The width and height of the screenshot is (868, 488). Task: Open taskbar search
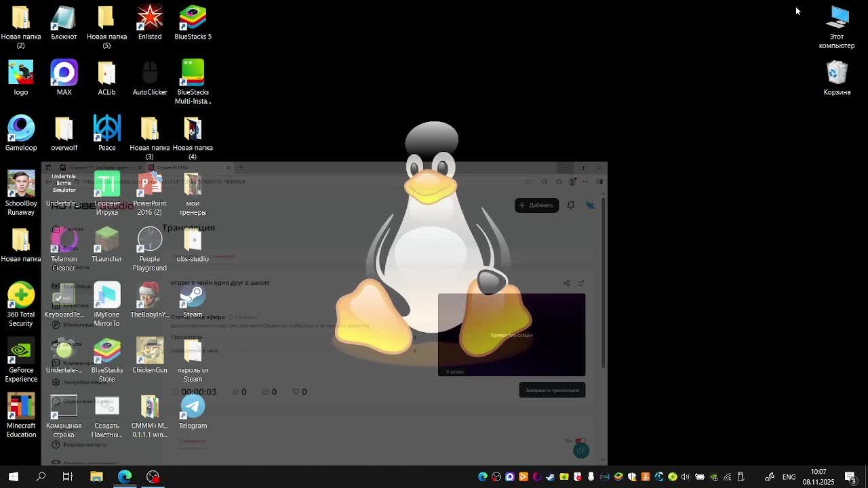[41, 476]
